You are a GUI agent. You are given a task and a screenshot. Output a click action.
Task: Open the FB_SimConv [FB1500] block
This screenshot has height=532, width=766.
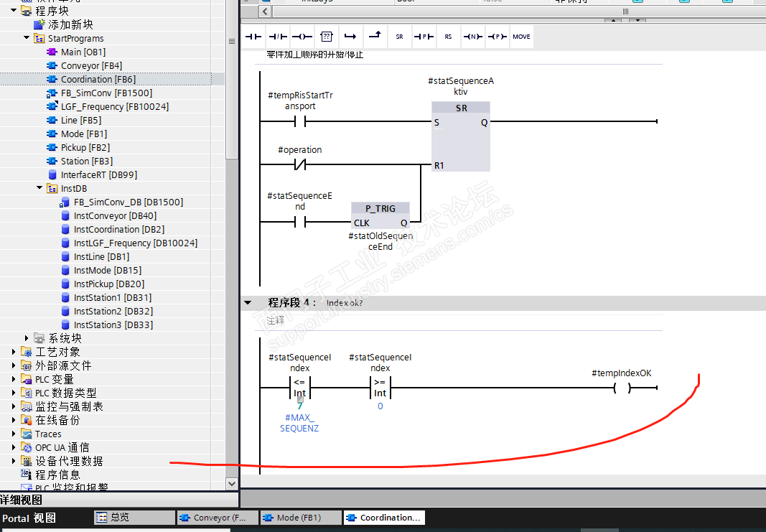(106, 93)
